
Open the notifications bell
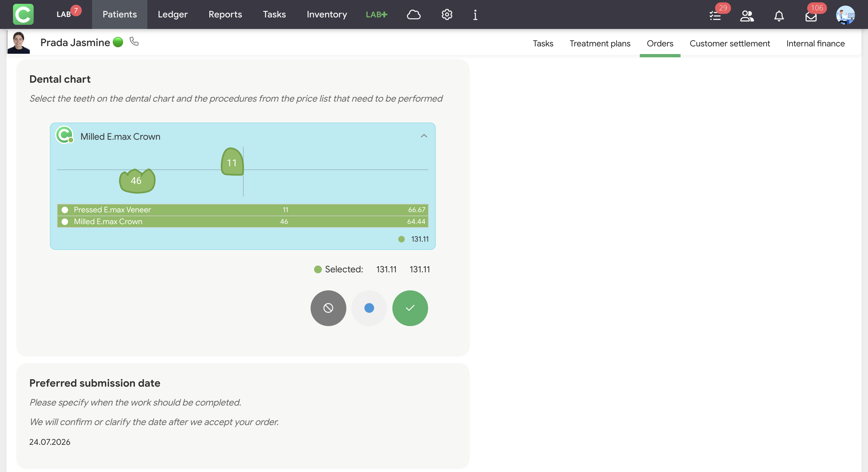pos(779,16)
